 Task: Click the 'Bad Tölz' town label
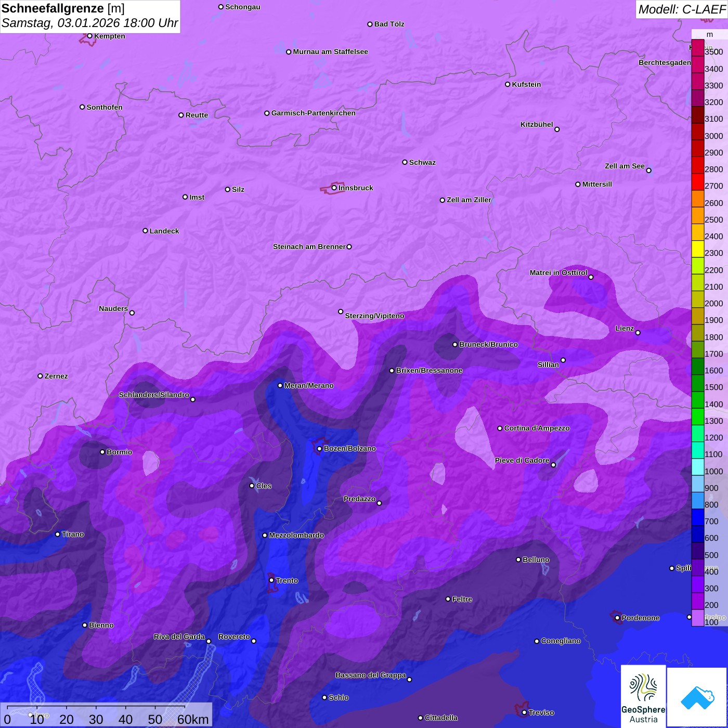pos(389,24)
